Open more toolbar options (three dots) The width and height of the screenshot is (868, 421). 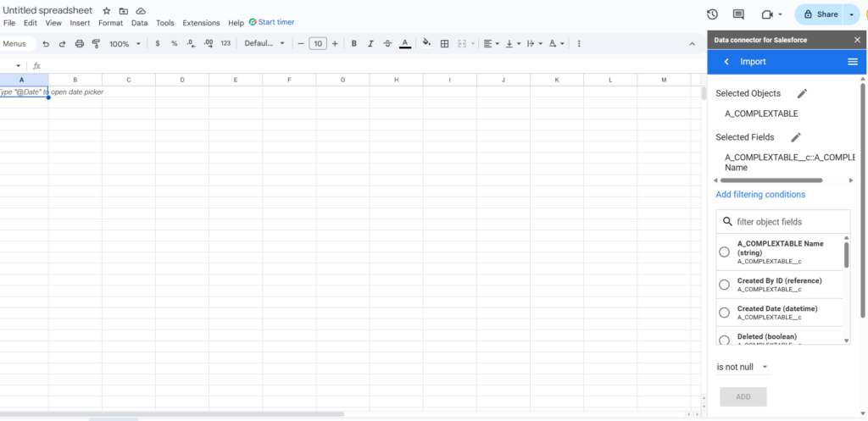point(579,44)
